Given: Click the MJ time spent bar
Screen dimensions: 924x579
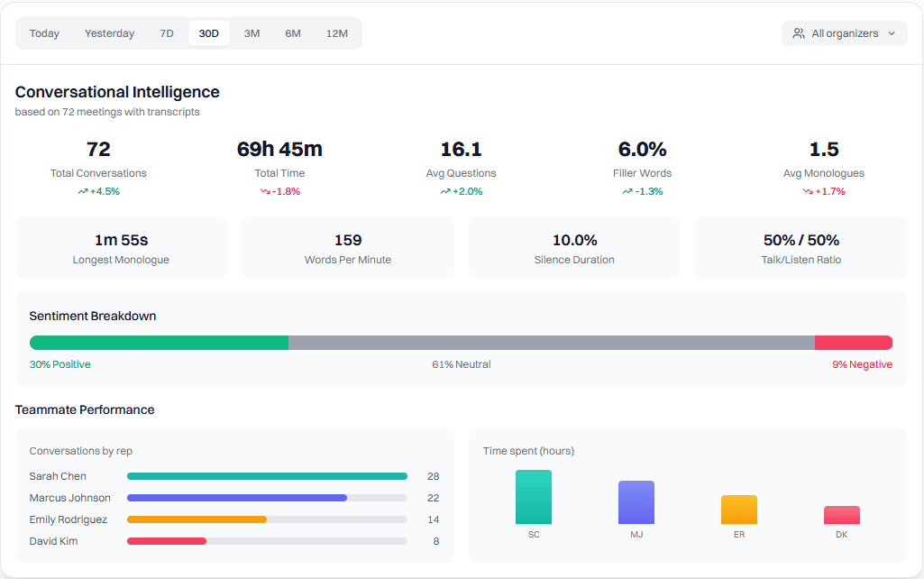Looking at the screenshot, I should [x=636, y=502].
